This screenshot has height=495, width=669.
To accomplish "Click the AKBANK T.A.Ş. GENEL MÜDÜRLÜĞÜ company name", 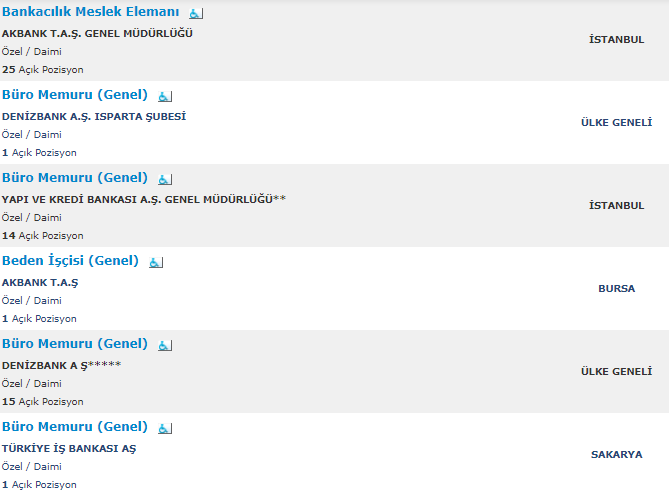I will pos(97,33).
